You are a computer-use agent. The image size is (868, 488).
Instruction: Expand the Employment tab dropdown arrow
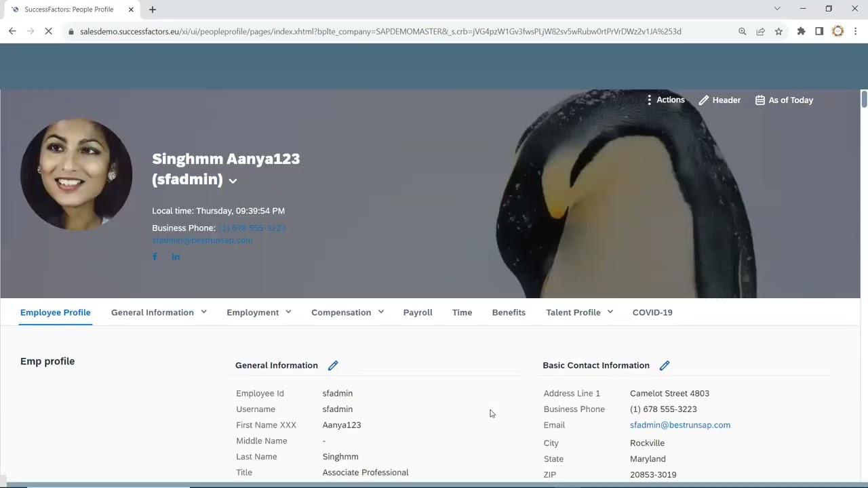288,312
